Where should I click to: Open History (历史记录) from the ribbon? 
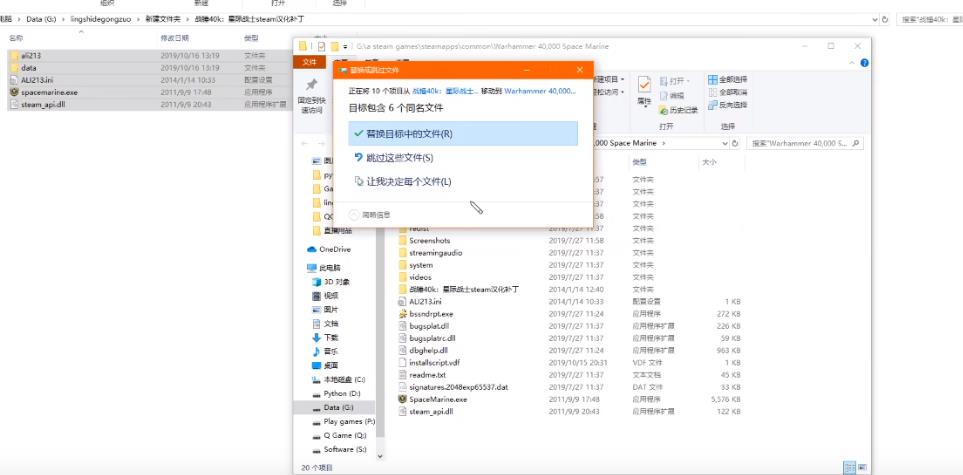pyautogui.click(x=679, y=110)
